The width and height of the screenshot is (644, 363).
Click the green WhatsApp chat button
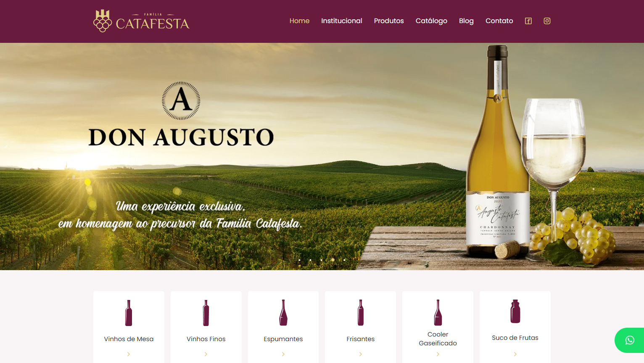pyautogui.click(x=629, y=340)
